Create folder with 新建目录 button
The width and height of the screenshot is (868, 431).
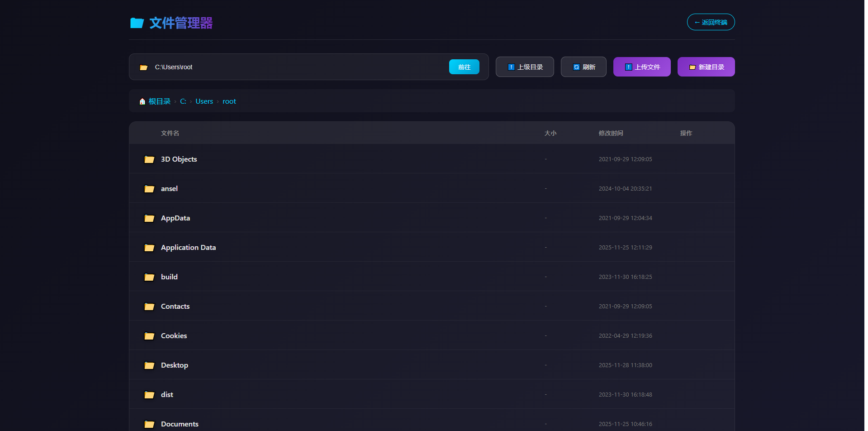click(x=706, y=67)
